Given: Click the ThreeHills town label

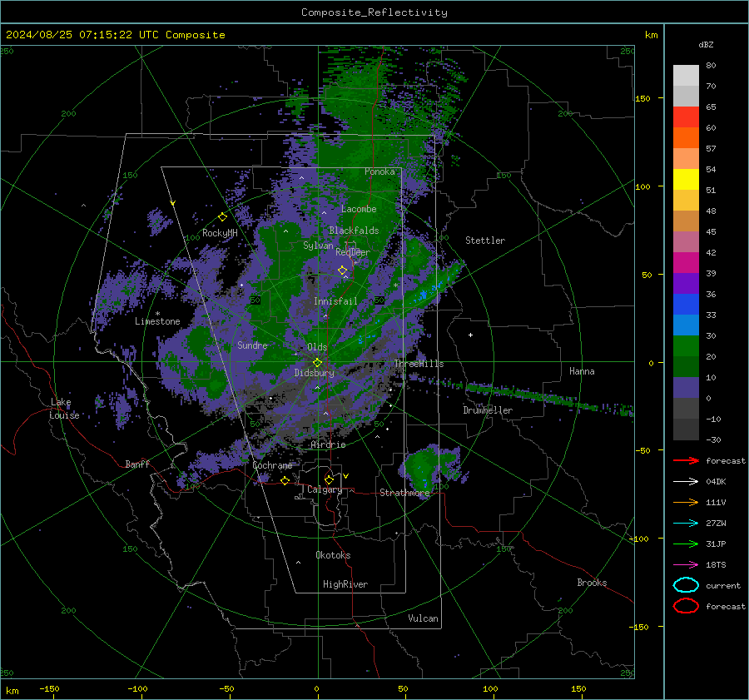Looking at the screenshot, I should [x=419, y=364].
